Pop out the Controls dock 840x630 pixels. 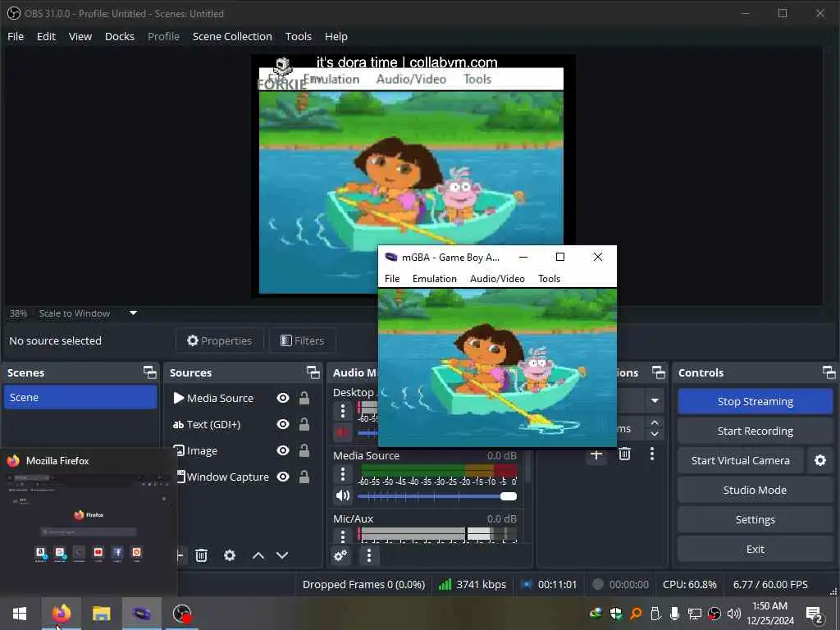(x=829, y=372)
